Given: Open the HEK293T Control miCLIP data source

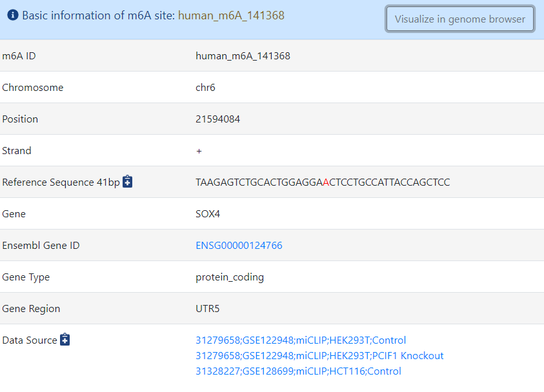Looking at the screenshot, I should tap(301, 340).
